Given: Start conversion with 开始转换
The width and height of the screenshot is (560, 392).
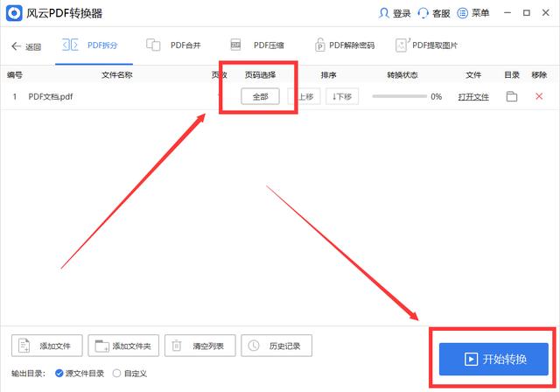Looking at the screenshot, I should coord(493,359).
